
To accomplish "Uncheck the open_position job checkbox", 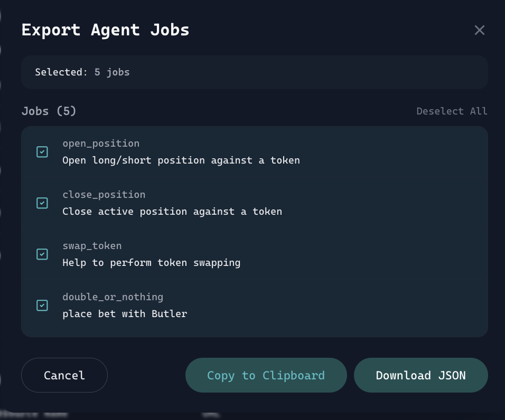I will [42, 152].
